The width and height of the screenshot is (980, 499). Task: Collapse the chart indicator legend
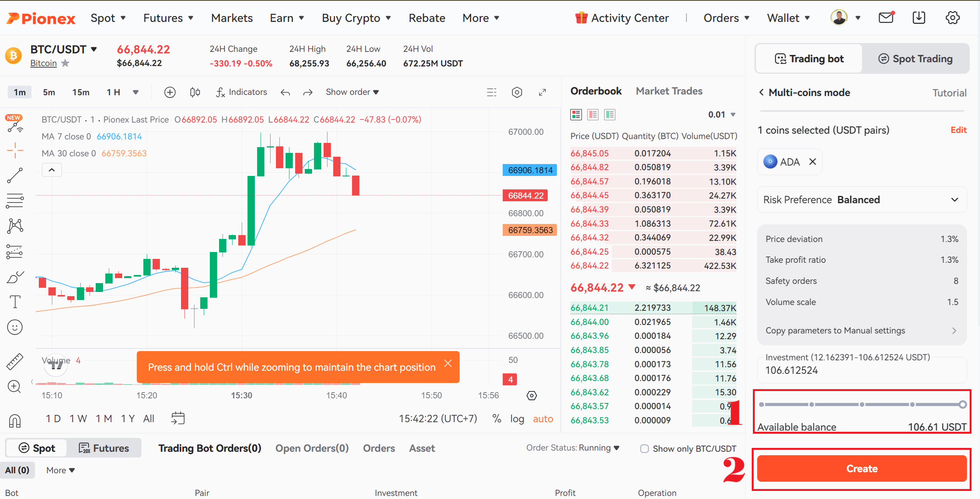[51, 170]
